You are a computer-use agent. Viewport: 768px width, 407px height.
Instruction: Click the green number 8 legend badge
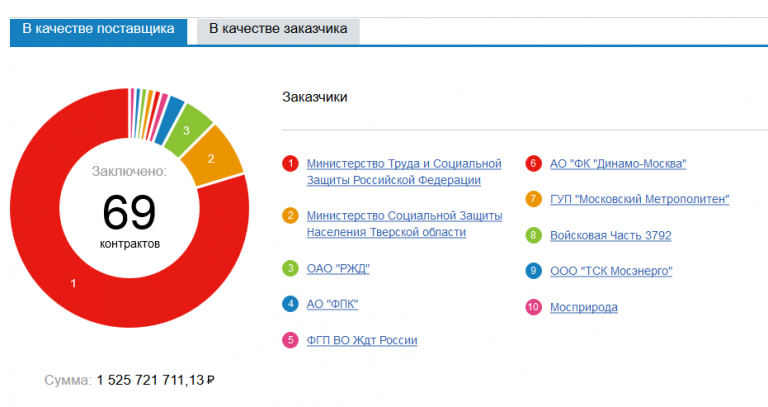533,235
